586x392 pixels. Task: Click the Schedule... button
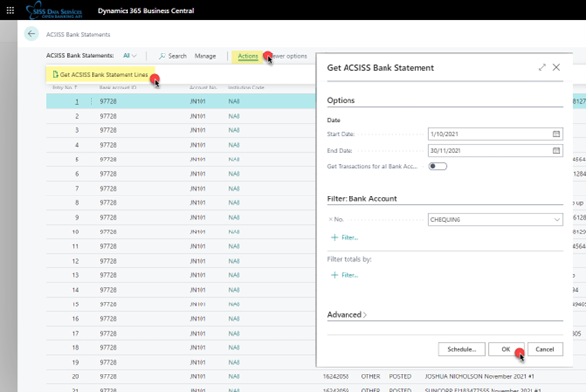coord(460,348)
